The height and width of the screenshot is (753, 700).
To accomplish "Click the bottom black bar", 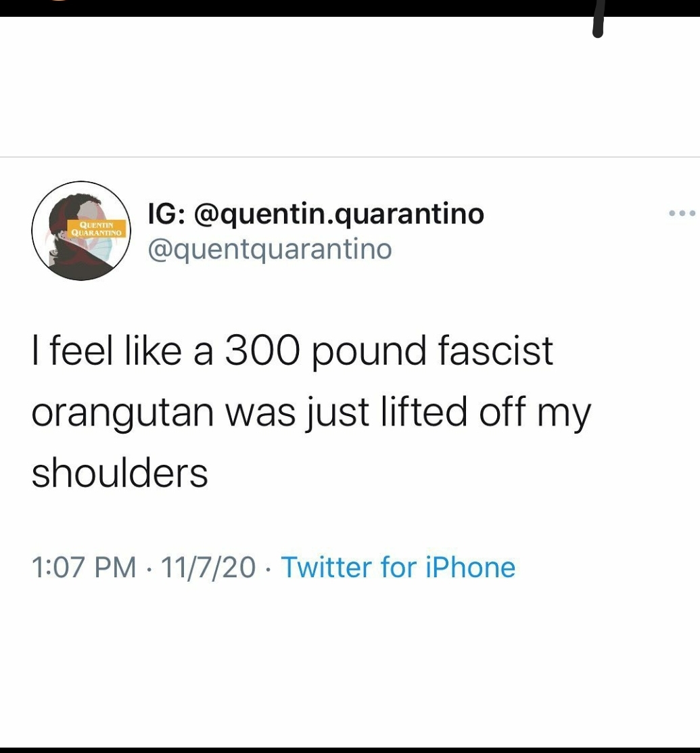I will click(350, 750).
